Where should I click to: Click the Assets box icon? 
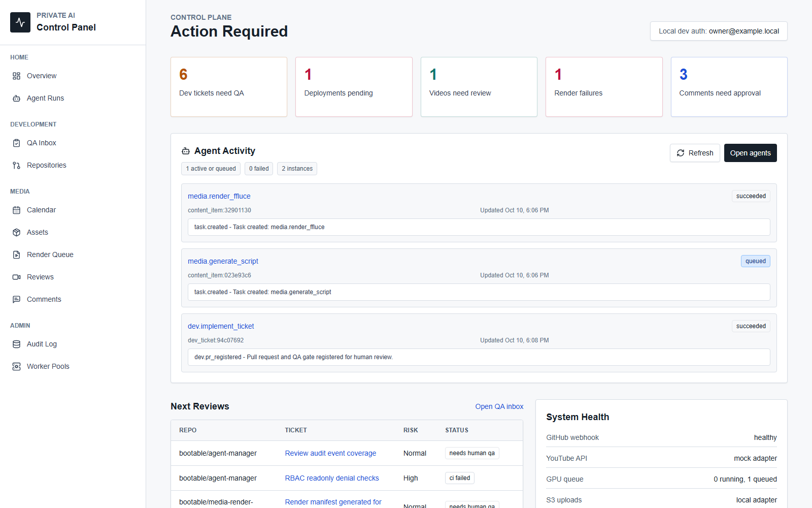point(16,232)
